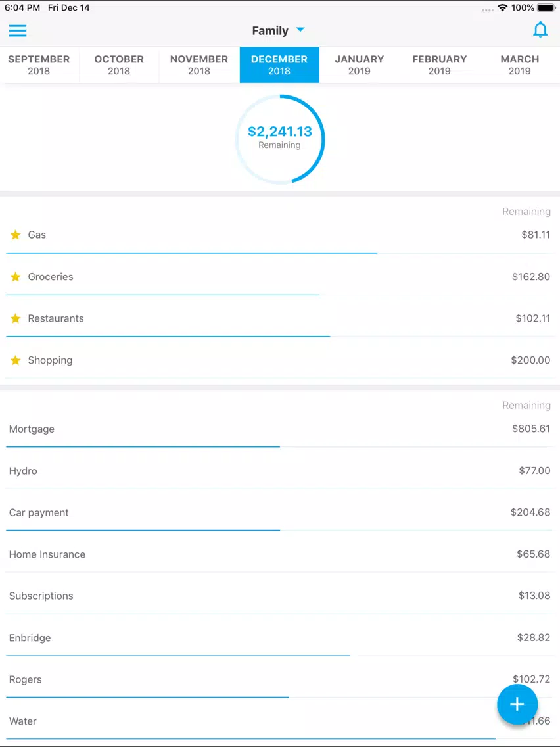Select the September 2018 month tab
This screenshot has width=560, height=747.
39,64
